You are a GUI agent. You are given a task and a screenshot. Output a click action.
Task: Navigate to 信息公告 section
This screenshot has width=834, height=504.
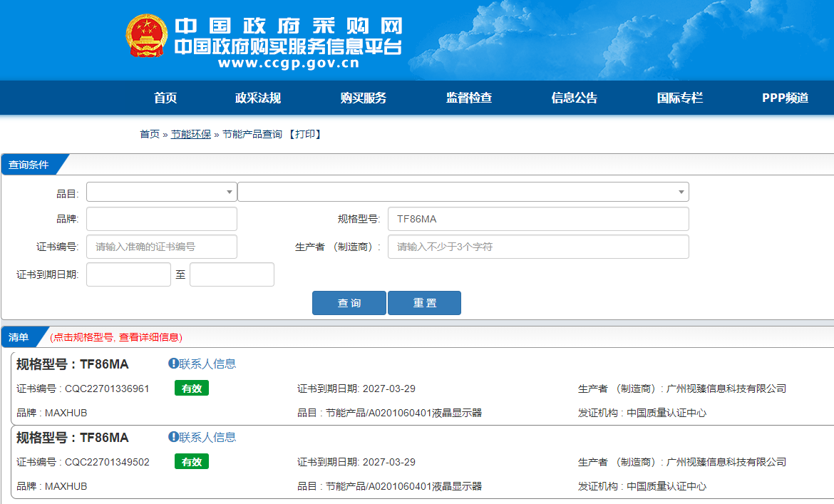tap(575, 98)
